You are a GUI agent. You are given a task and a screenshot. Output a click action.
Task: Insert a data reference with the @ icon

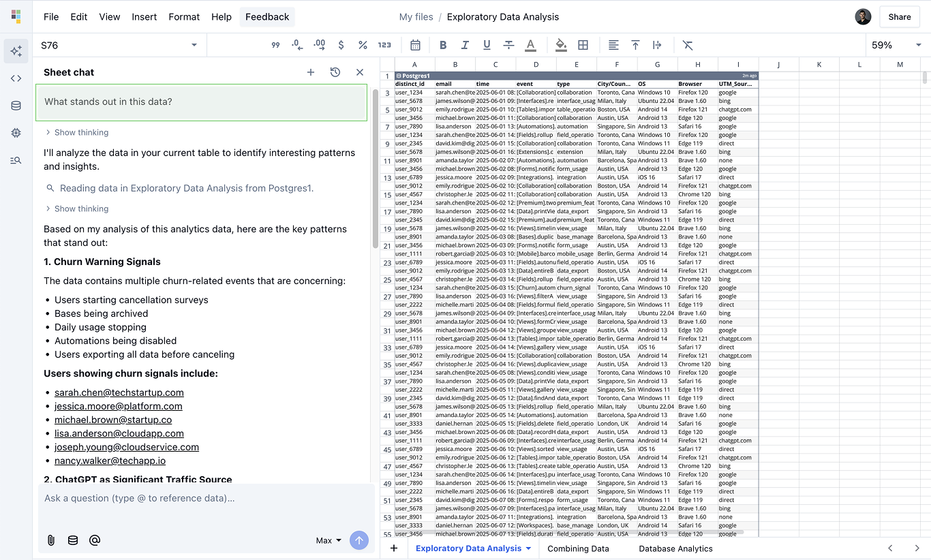point(95,540)
